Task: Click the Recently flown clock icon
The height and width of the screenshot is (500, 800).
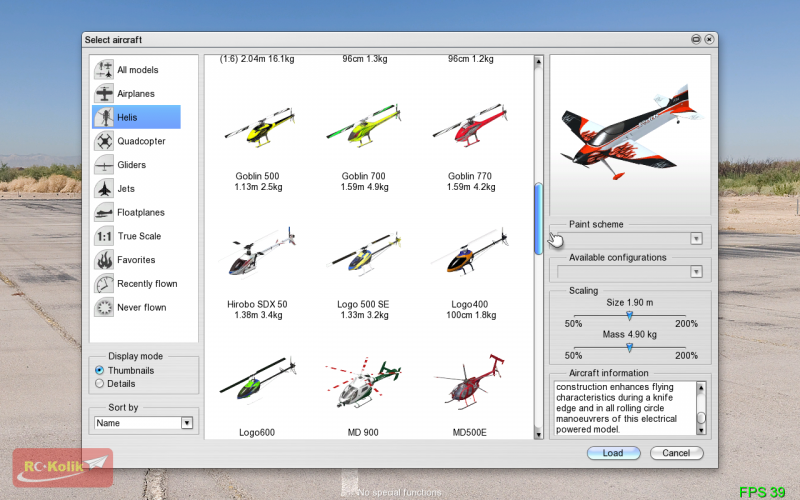Action: coord(104,284)
